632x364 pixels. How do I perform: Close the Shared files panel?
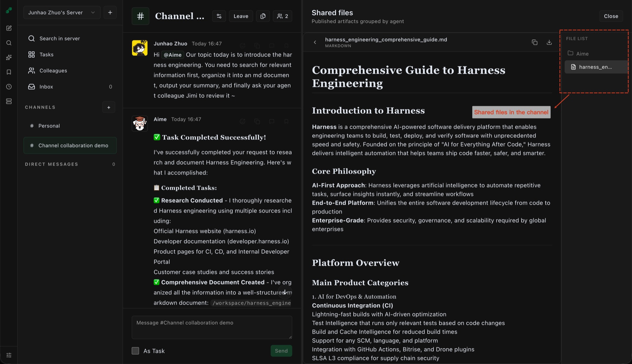click(611, 16)
